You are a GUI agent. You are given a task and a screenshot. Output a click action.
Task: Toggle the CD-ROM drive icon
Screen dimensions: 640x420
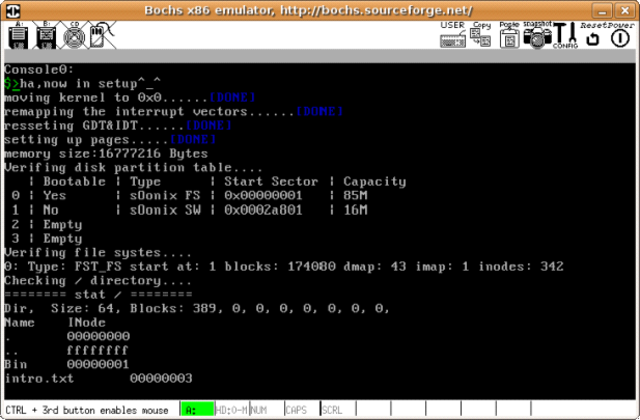tap(74, 36)
